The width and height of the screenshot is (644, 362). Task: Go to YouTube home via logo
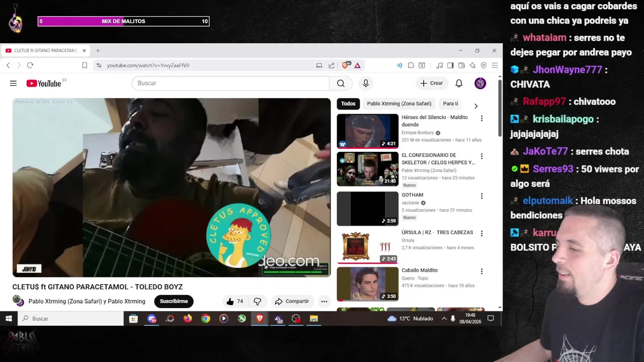44,83
